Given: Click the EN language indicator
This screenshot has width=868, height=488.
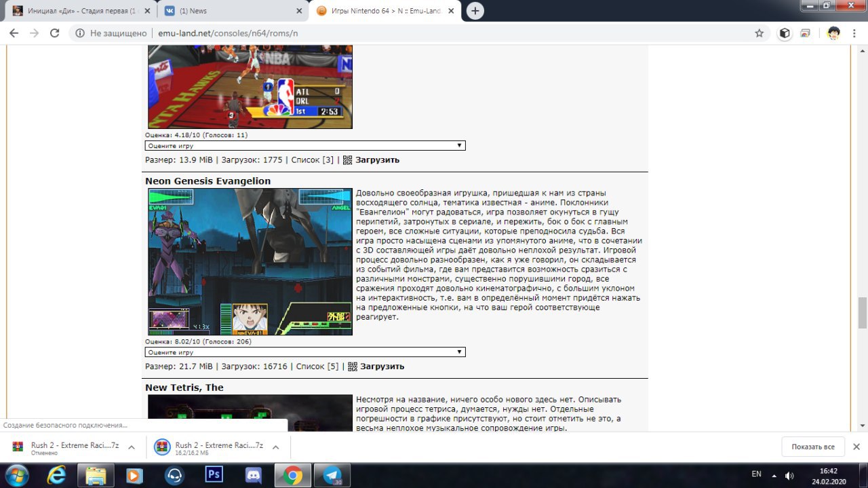Looking at the screenshot, I should point(757,474).
